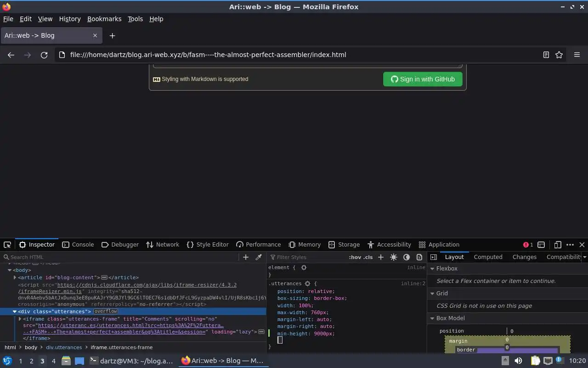Screen dimensions: 588x368
Task: Open the iframe selector button in DevTools
Action: point(541,245)
